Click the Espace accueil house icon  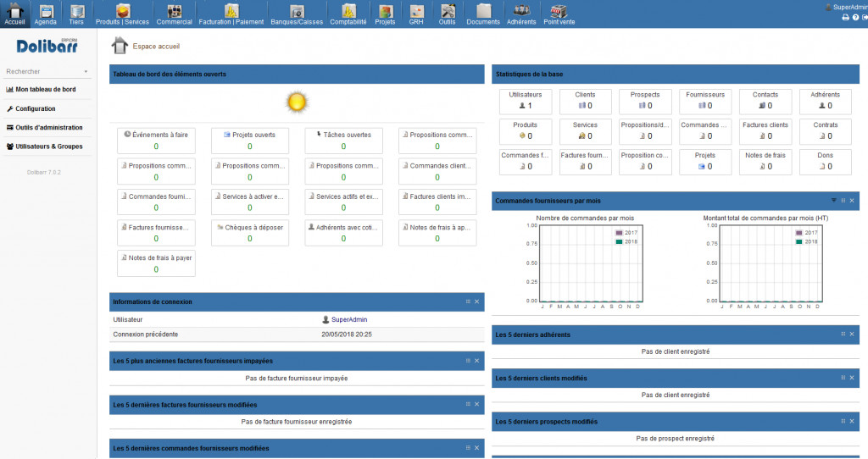tap(120, 46)
